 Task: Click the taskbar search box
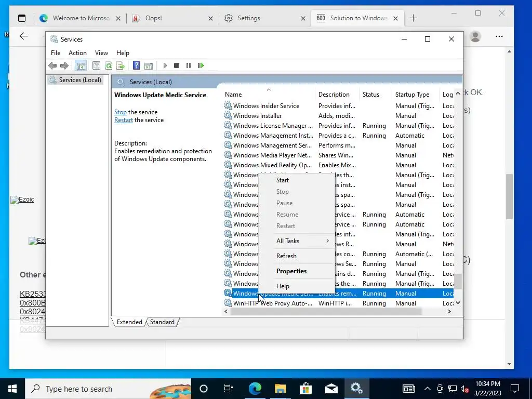[108, 389]
